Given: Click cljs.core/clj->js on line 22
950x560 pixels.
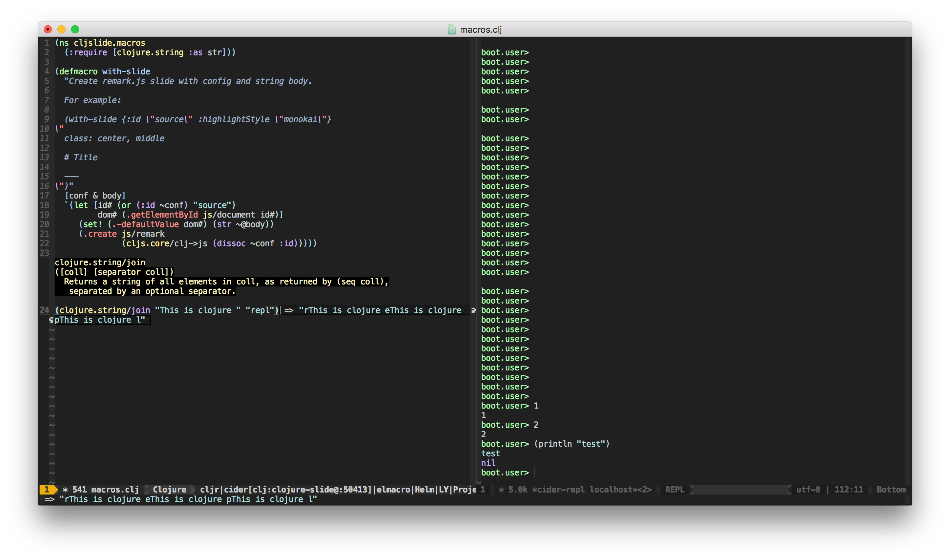Looking at the screenshot, I should pos(167,244).
